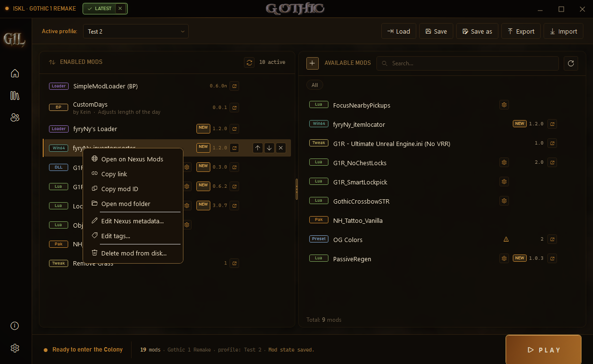Open external link for fyryNy_itemlocator

coord(552,124)
